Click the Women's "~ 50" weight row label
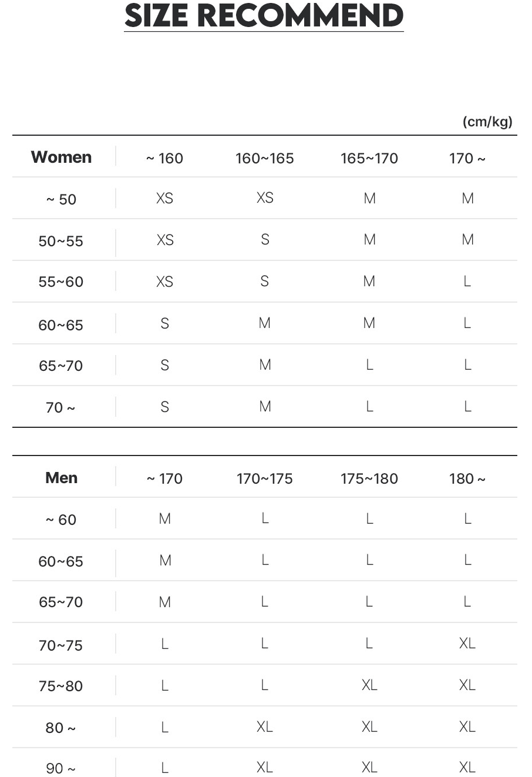Image resolution: width=532 pixels, height=777 pixels. click(61, 199)
